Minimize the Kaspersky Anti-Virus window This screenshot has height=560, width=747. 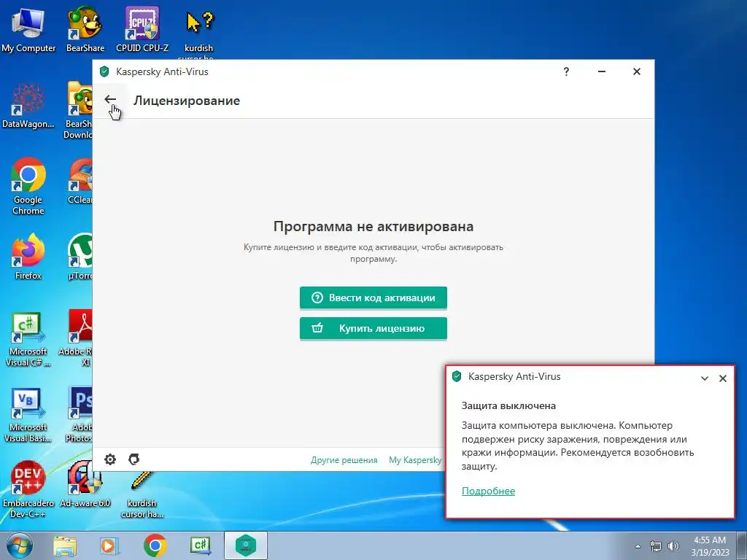tap(602, 71)
